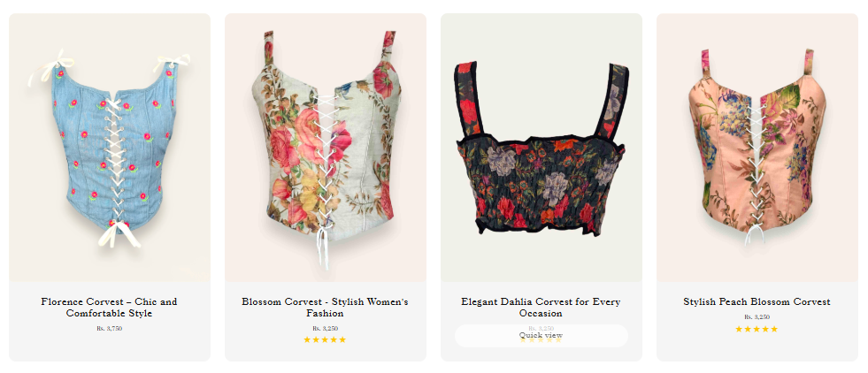Click middle star of the Blossom Corvest rating

pyautogui.click(x=325, y=339)
